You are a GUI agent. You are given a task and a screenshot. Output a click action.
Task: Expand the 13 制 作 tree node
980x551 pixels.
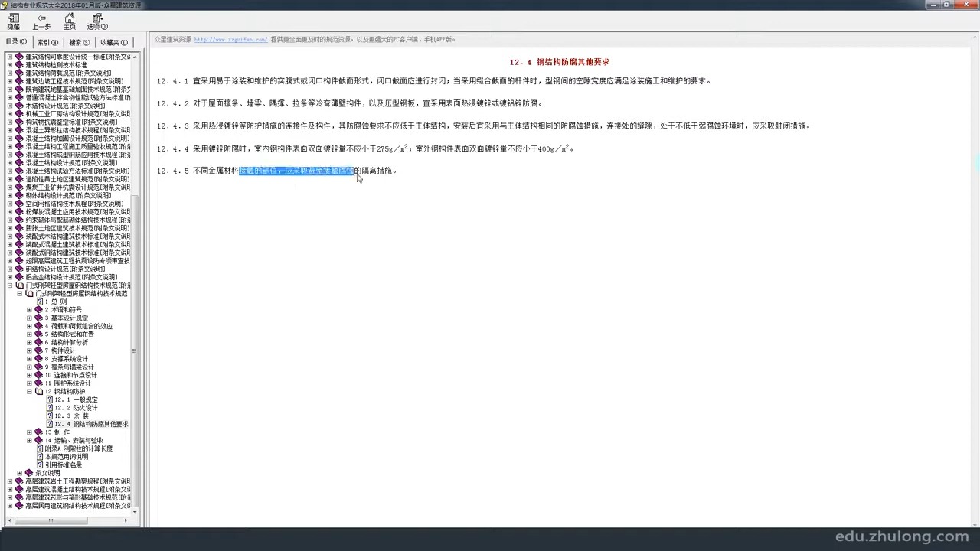click(28, 432)
